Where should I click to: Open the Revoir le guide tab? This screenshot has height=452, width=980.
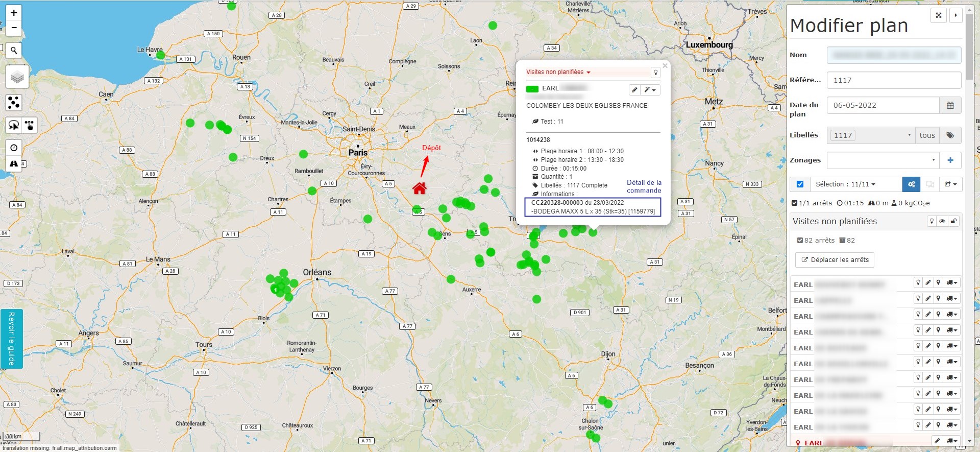(11, 339)
